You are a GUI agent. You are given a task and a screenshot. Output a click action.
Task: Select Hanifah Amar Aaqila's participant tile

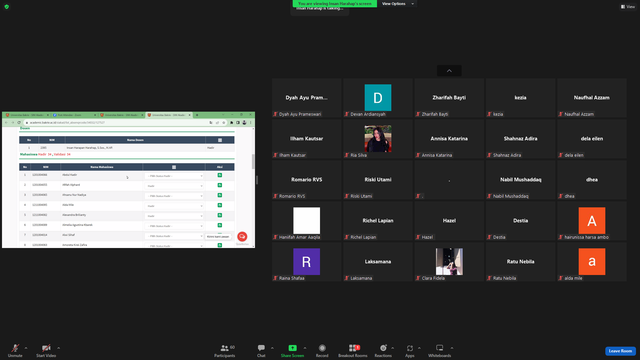[307, 221]
